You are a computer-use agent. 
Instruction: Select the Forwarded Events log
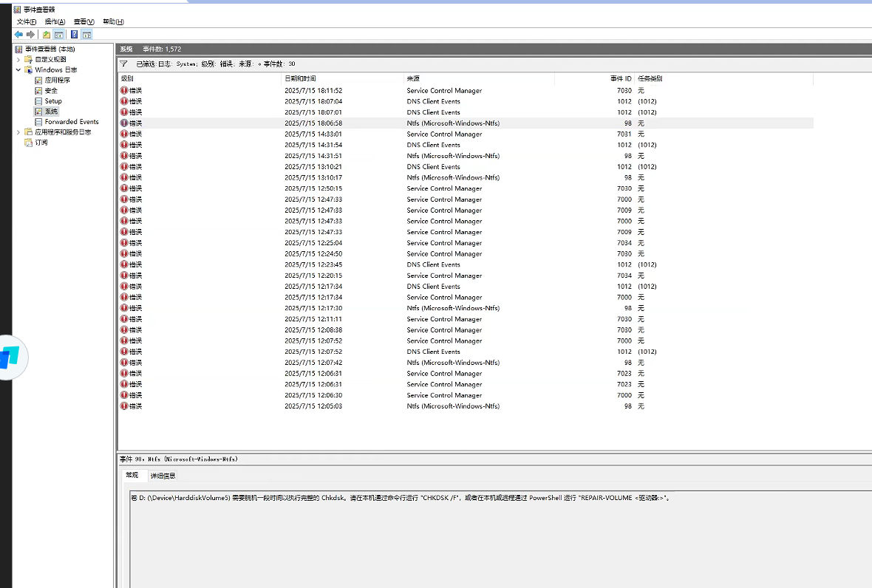71,122
